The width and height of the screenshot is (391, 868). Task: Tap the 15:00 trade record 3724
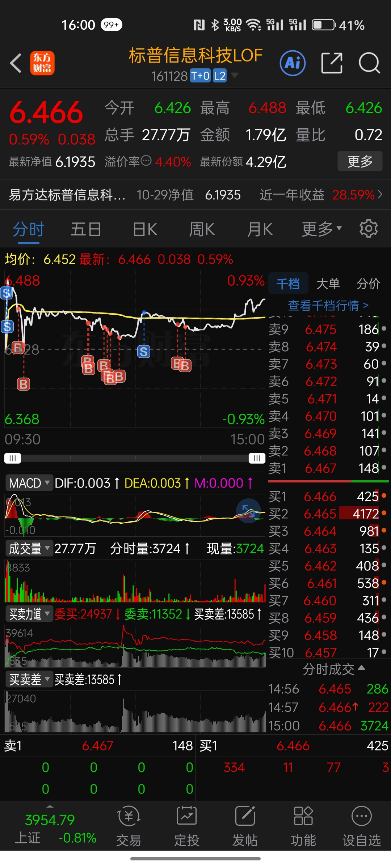[x=328, y=726]
